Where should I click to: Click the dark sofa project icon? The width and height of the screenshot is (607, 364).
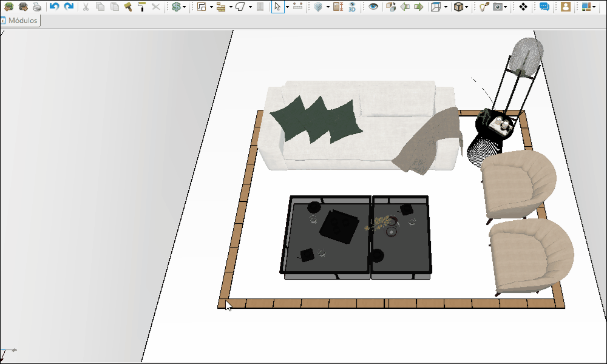[x=23, y=7]
